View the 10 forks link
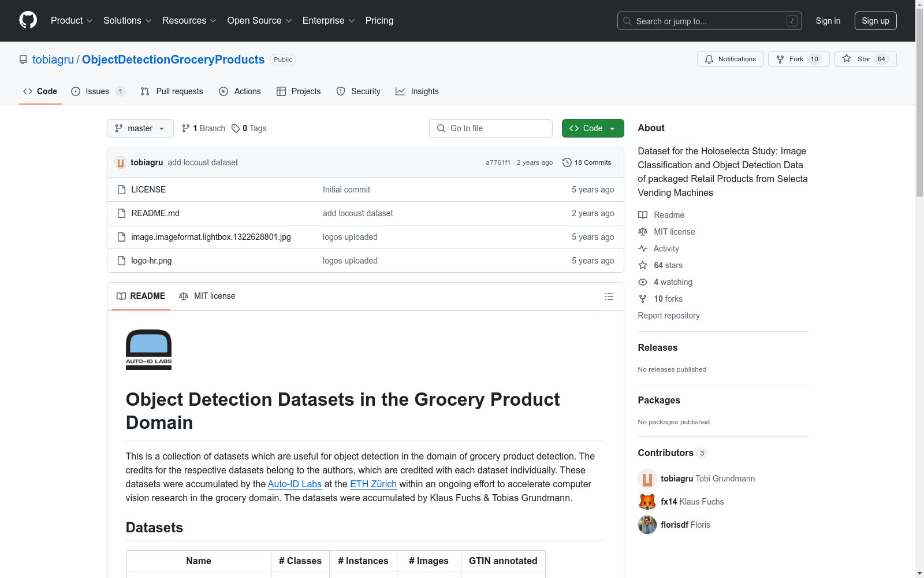The height and width of the screenshot is (578, 924). (x=661, y=299)
